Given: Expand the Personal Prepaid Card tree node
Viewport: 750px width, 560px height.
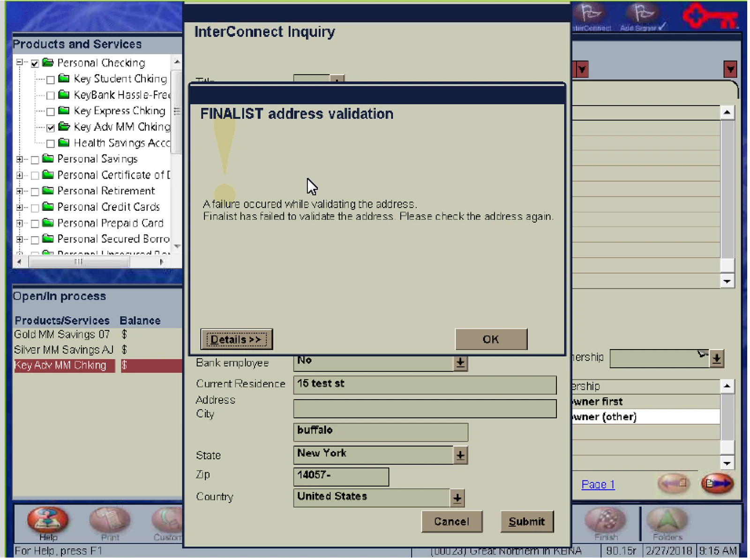Looking at the screenshot, I should (x=20, y=224).
